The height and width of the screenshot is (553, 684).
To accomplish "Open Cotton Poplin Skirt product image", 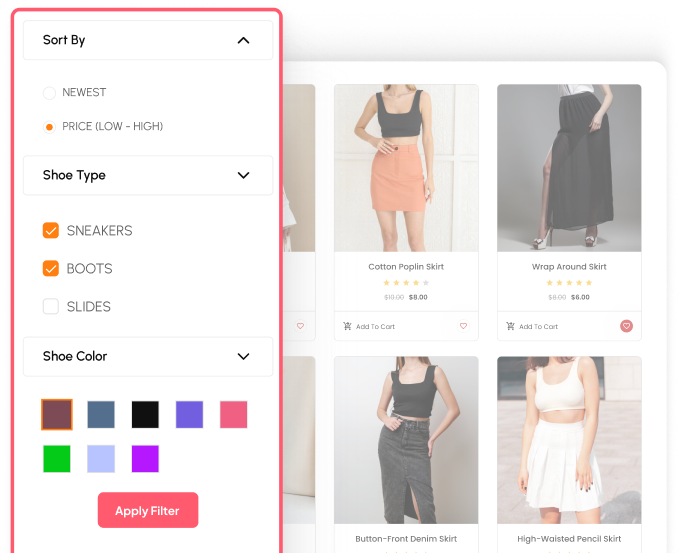I will 406,168.
